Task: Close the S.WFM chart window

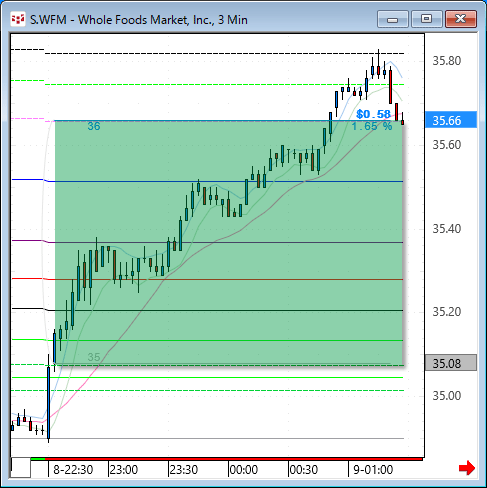Action: [x=461, y=19]
